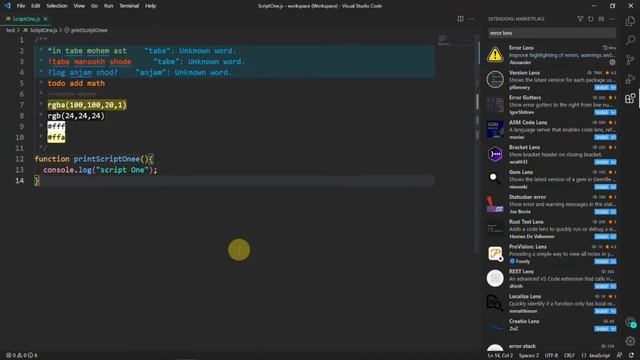640x360 pixels.
Task: Change UTF-8 encoding in status bar
Action: click(x=551, y=356)
